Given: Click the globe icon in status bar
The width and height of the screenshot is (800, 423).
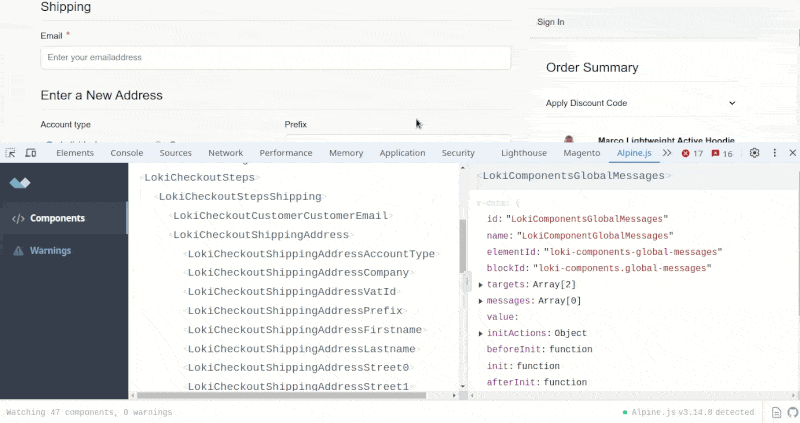Looking at the screenshot, I should pyautogui.click(x=790, y=412).
